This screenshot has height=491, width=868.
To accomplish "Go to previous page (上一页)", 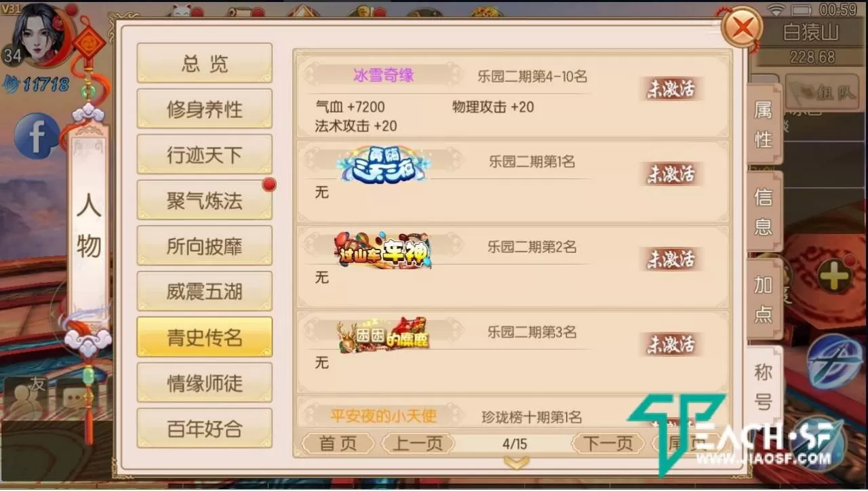I will (x=418, y=444).
